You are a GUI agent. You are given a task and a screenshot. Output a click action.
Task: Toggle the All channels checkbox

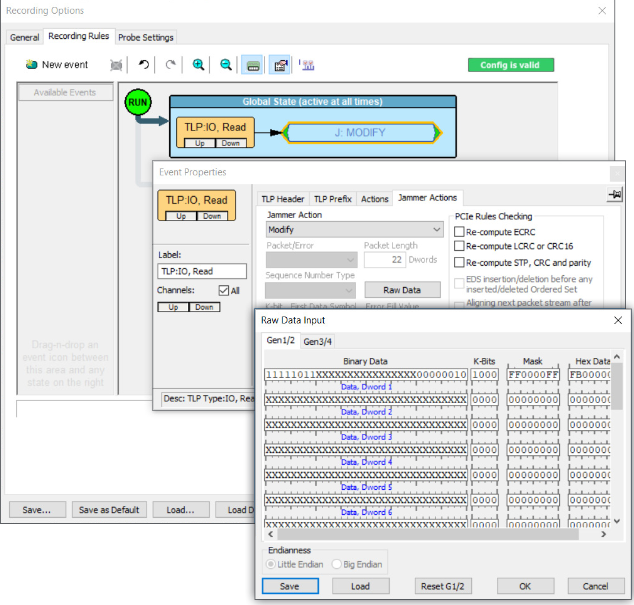(x=224, y=290)
